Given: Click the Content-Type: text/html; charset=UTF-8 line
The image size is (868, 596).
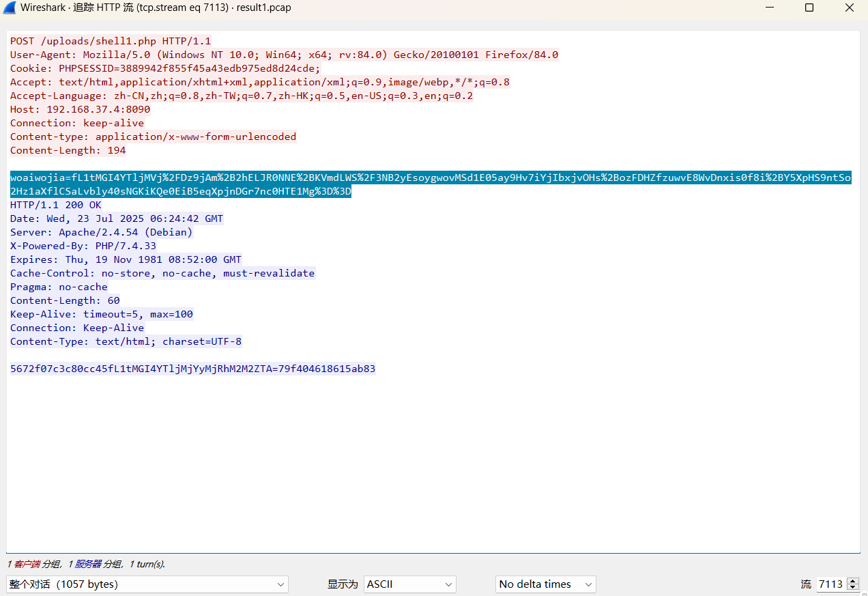Looking at the screenshot, I should [x=126, y=341].
